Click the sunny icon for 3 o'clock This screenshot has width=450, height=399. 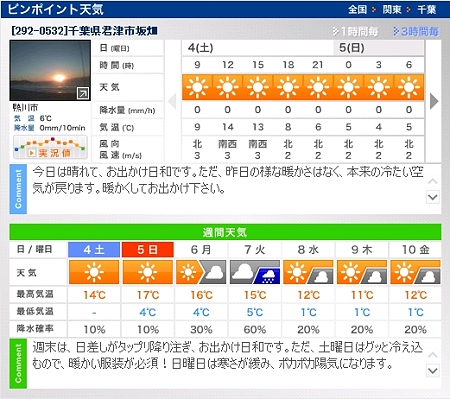pyautogui.click(x=379, y=87)
